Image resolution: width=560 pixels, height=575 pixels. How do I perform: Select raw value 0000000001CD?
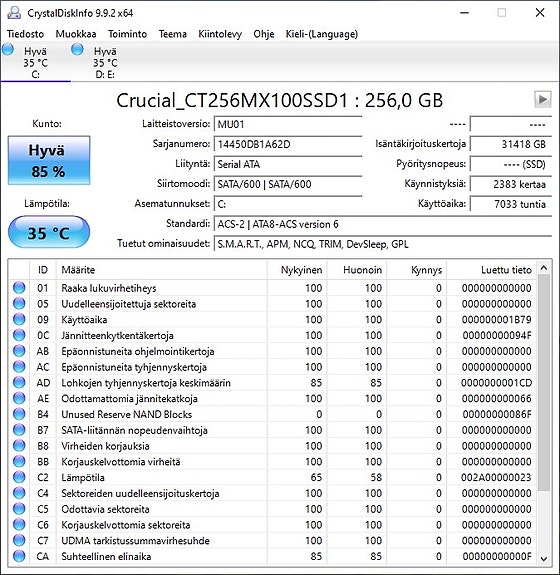[x=497, y=383]
